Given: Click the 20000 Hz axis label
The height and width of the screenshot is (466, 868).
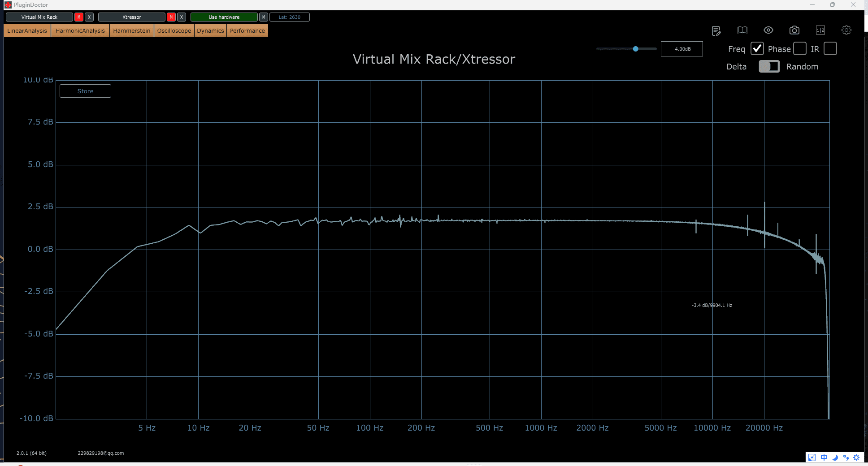Looking at the screenshot, I should pyautogui.click(x=764, y=428).
